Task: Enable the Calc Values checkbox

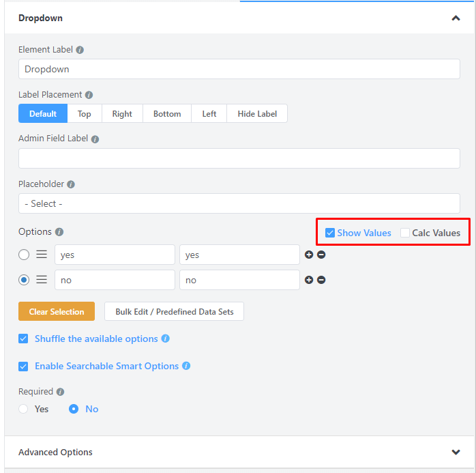Action: click(x=405, y=233)
